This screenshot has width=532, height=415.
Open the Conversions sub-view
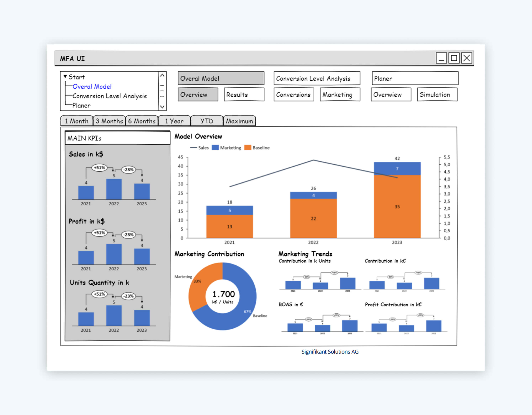(x=294, y=94)
